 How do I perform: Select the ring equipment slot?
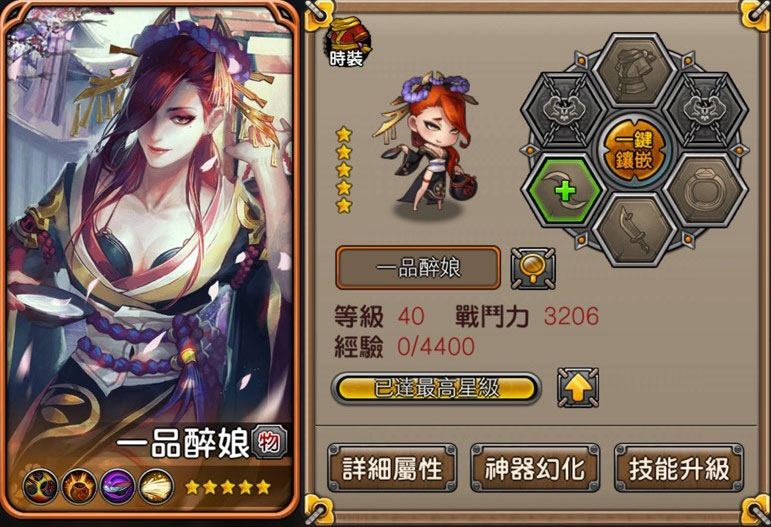point(705,190)
